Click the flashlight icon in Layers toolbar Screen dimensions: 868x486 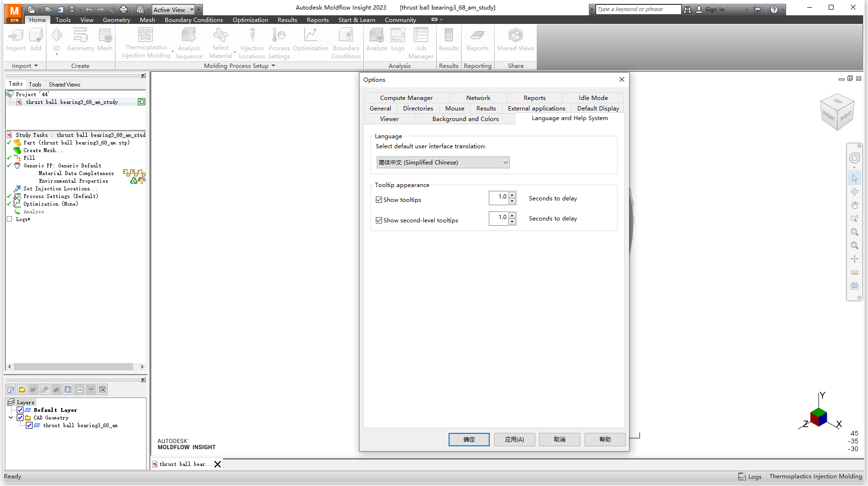pos(45,389)
